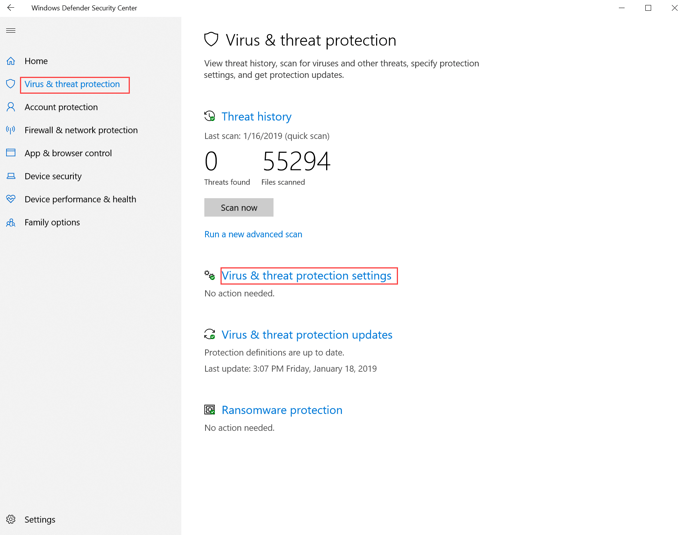Open Ransomware protection link
The height and width of the screenshot is (535, 688).
[x=281, y=410]
